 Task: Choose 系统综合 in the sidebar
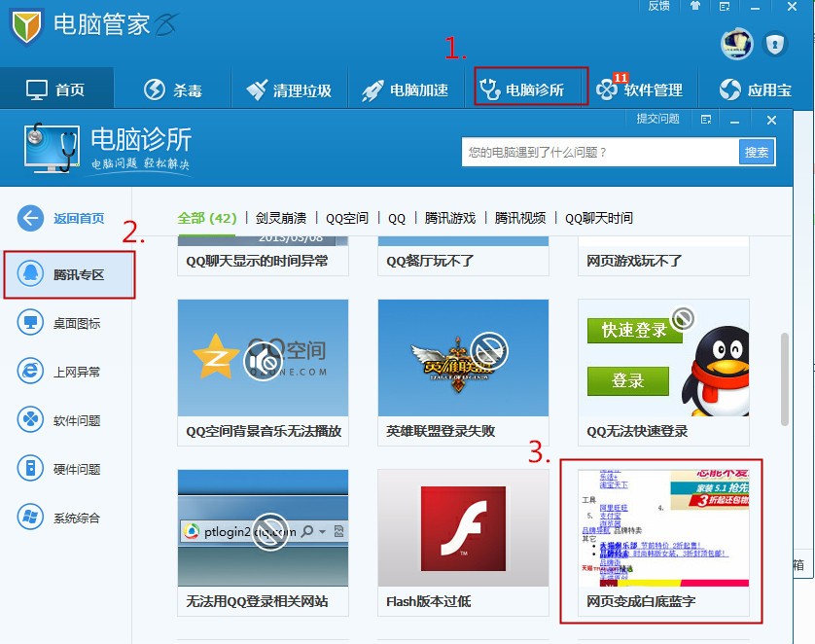pos(66,518)
